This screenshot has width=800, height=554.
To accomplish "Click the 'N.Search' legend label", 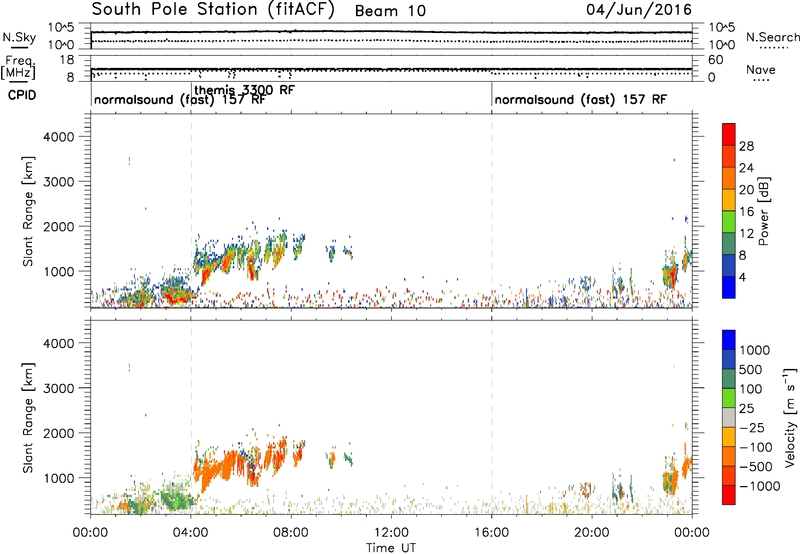I will [x=772, y=37].
